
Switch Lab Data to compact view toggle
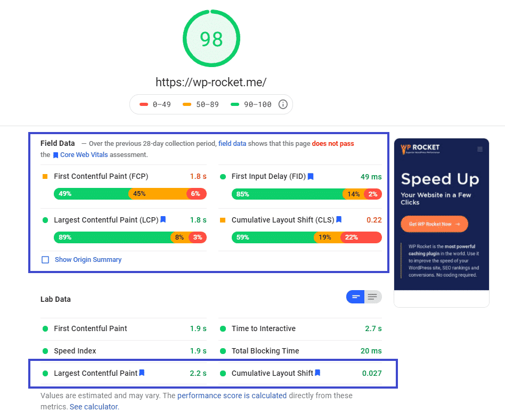pyautogui.click(x=355, y=297)
